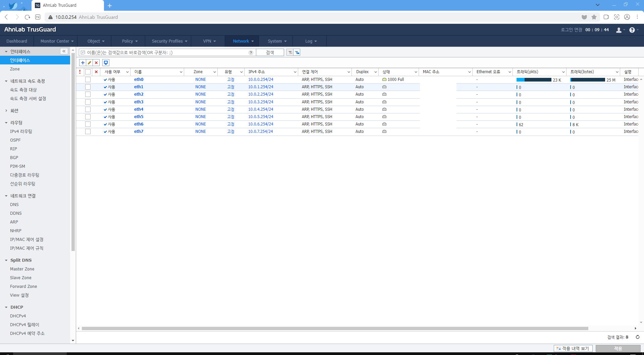Click the saved filter funnel icon
This screenshot has height=355, width=644.
coord(297,52)
